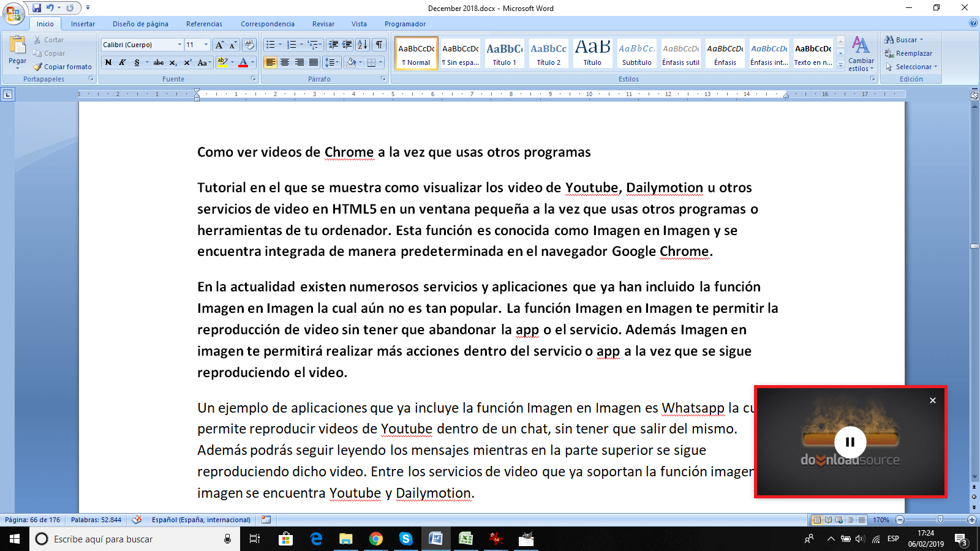Apply red font color

click(x=243, y=62)
